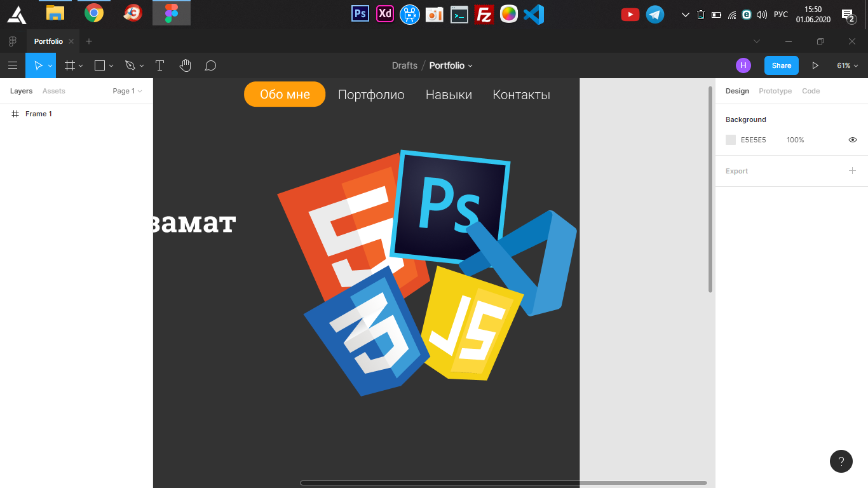Close the Portfolio tab
Image resolution: width=868 pixels, height=488 pixels.
[71, 41]
